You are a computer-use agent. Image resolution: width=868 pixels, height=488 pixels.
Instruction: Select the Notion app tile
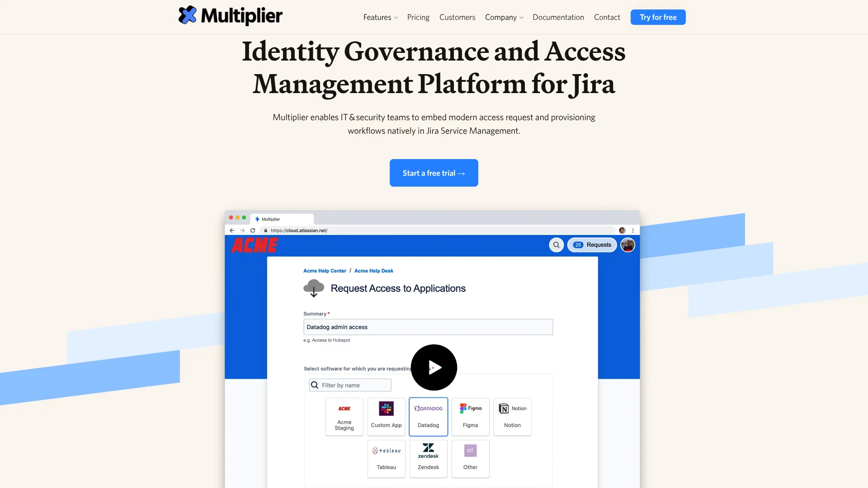(512, 417)
